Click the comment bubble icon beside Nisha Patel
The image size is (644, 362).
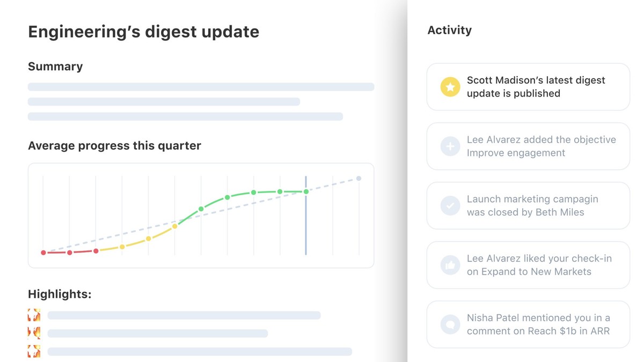pyautogui.click(x=450, y=324)
